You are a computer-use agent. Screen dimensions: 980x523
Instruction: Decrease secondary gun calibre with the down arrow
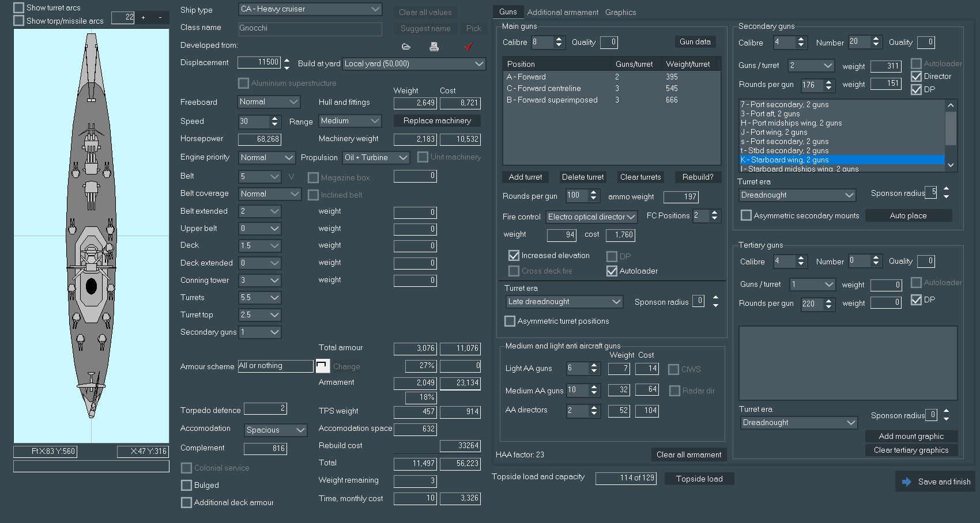pyautogui.click(x=801, y=46)
